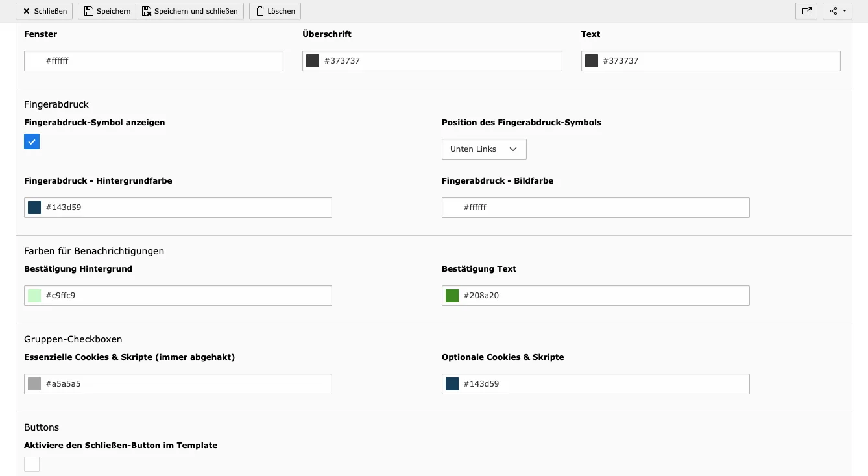Open the Position des Fingerabdruck-Symbols dropdown
Image resolution: width=868 pixels, height=476 pixels.
click(483, 149)
